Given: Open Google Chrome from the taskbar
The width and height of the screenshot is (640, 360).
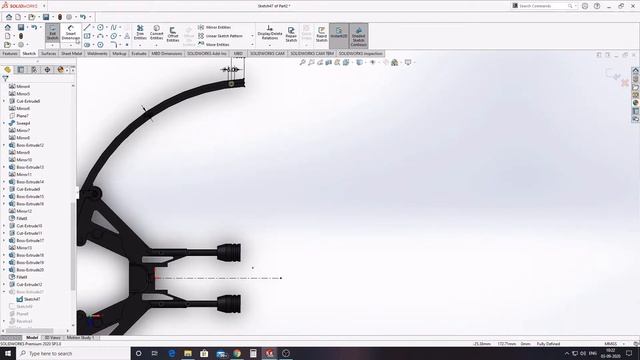Looking at the screenshot, I should pyautogui.click(x=237, y=353).
